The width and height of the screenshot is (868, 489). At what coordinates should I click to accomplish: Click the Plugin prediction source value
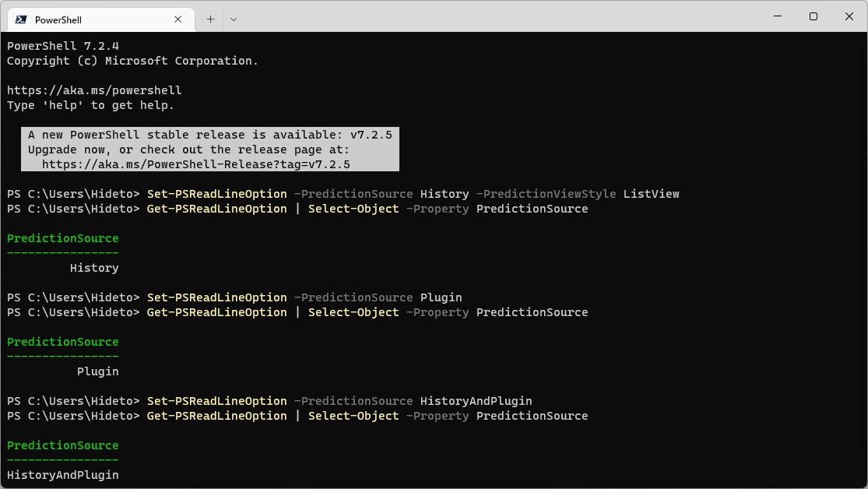click(97, 371)
